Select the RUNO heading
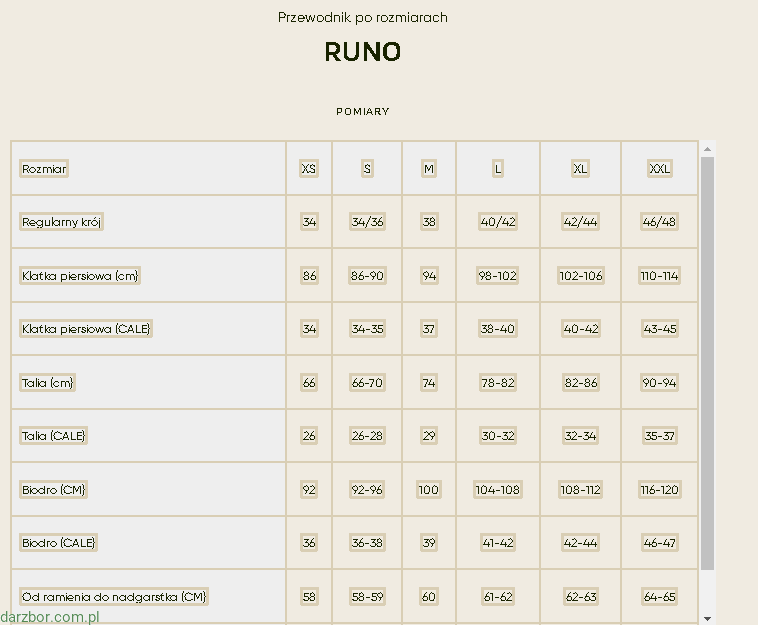 (x=362, y=52)
